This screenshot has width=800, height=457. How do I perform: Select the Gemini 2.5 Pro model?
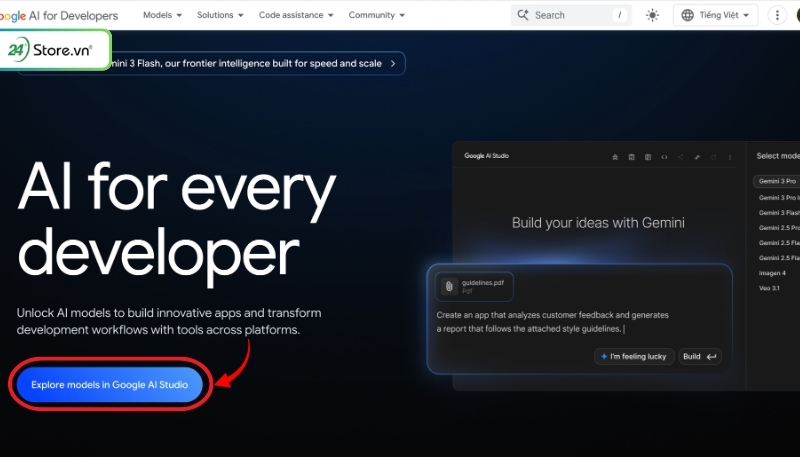point(779,227)
